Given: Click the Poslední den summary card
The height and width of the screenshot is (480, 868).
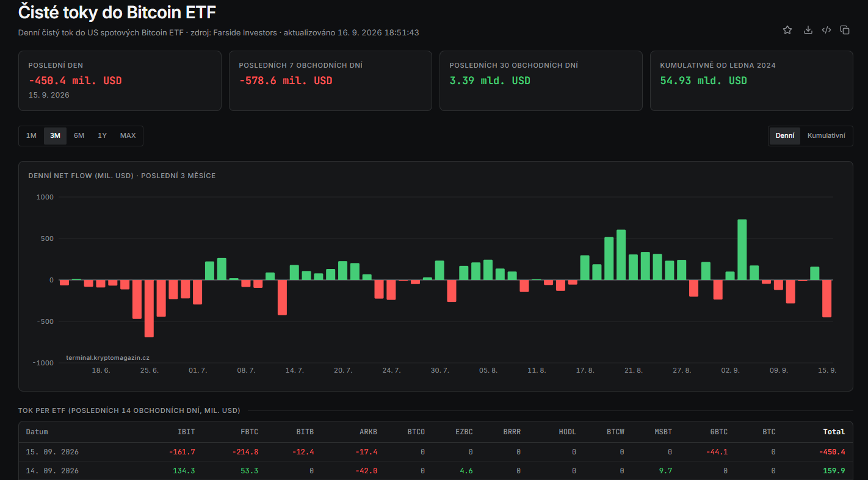Looking at the screenshot, I should pos(120,81).
